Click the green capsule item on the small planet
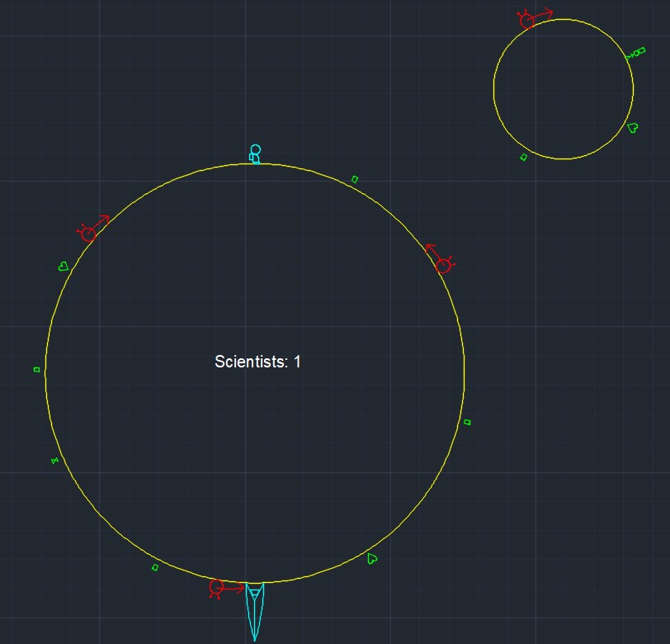The image size is (670, 644). pos(641,51)
